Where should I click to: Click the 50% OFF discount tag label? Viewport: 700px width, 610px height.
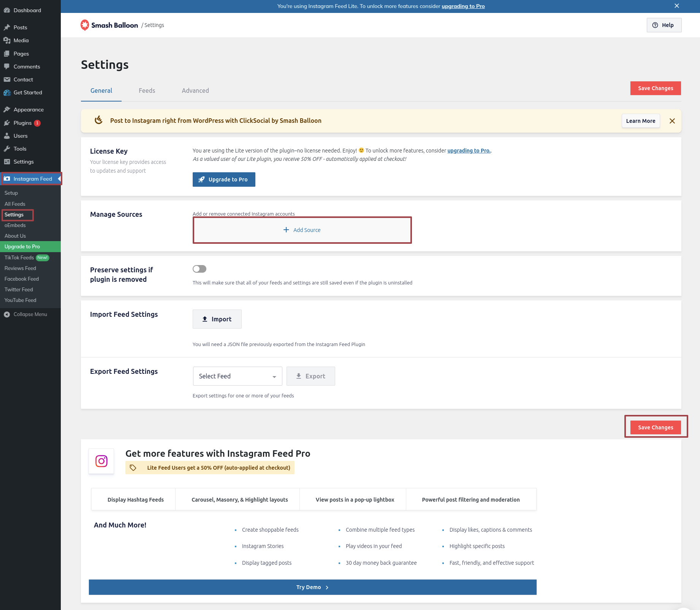tap(210, 468)
